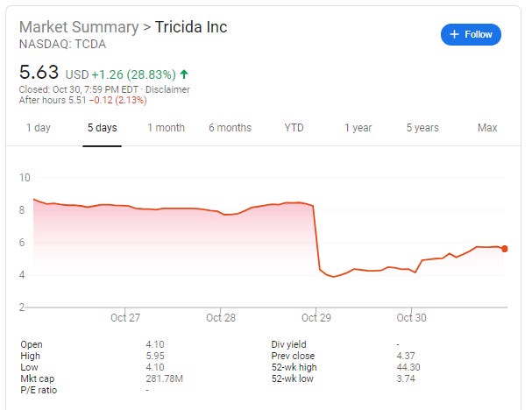Open the Market Summary breadcrumb link
The image size is (532, 410).
point(79,27)
